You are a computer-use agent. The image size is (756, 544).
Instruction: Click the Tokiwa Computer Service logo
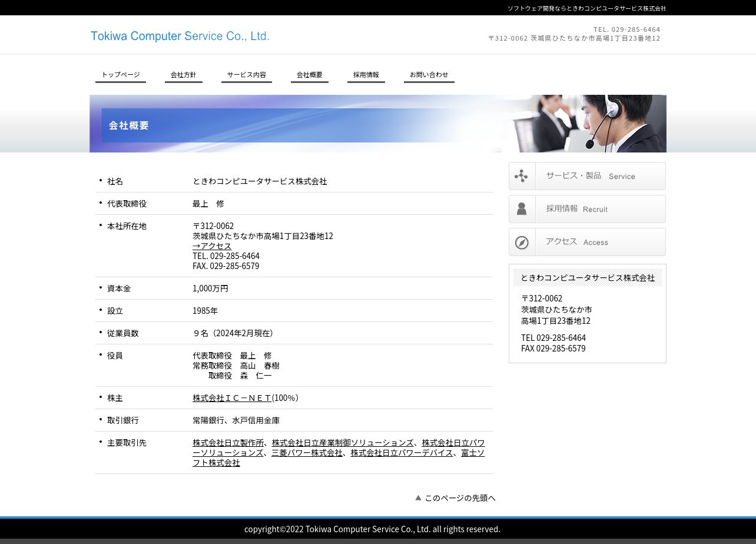(x=180, y=36)
